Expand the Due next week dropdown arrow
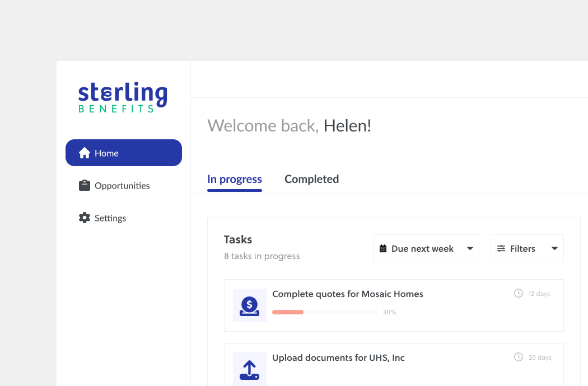Viewport: 588px width, 386px height. click(470, 249)
